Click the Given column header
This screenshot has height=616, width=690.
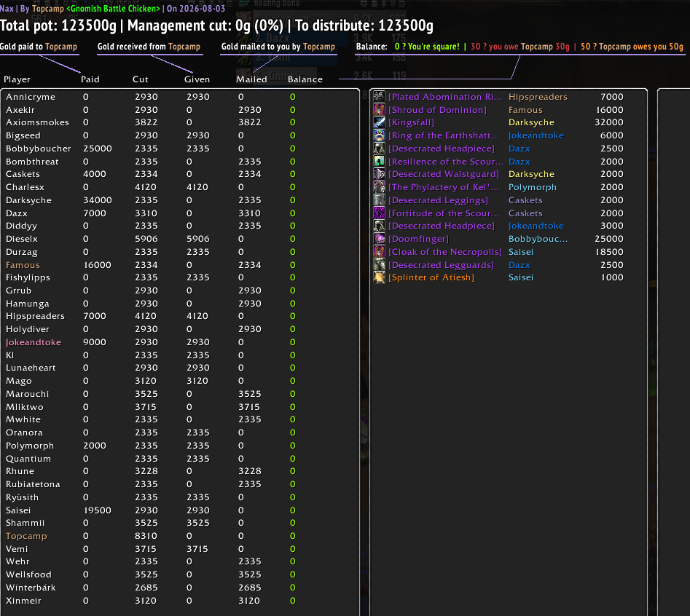coord(197,79)
